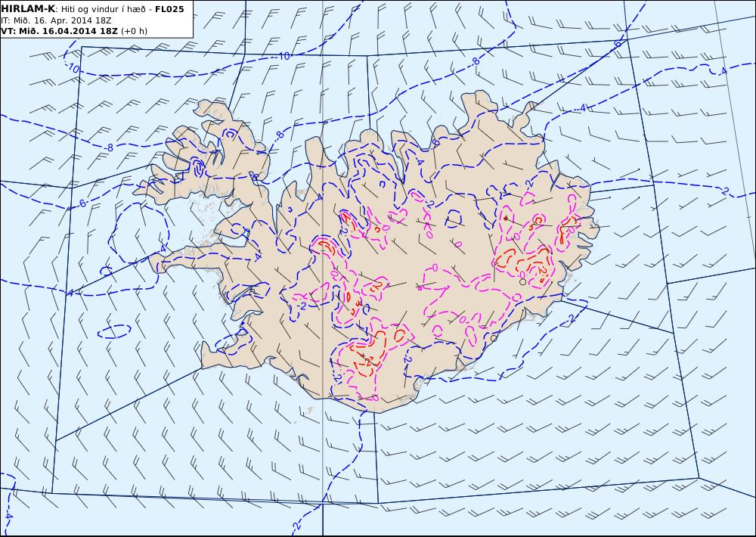Viewport: 756px width, 537px height.
Task: Select the FL025 flight level label
Action: [x=169, y=9]
